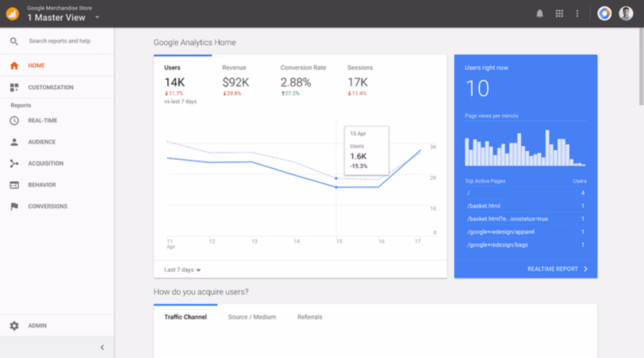Screen dimensions: 644x358
Task: Select the Conversions flag icon
Action: point(14,206)
